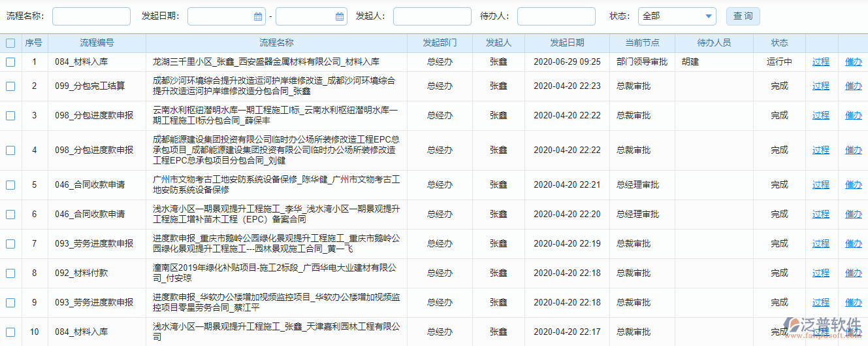This screenshot has height=346, width=868.
Task: Sort by the 发起人 column header
Action: coord(498,43)
